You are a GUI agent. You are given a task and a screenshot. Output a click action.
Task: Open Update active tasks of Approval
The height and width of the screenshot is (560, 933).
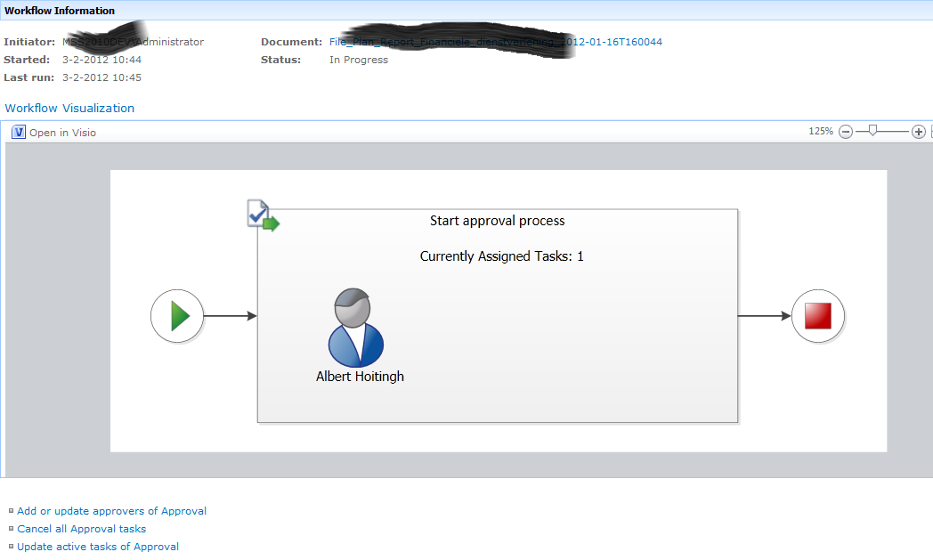(98, 547)
